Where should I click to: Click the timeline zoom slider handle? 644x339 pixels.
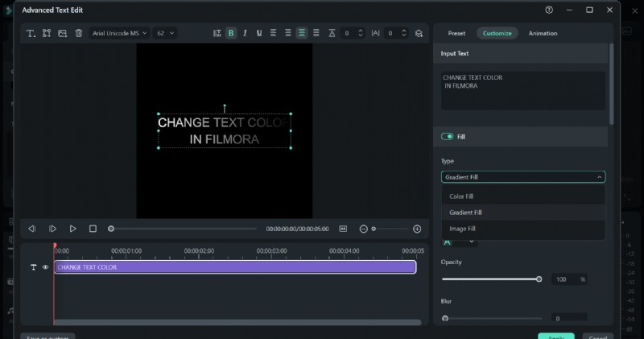(374, 229)
